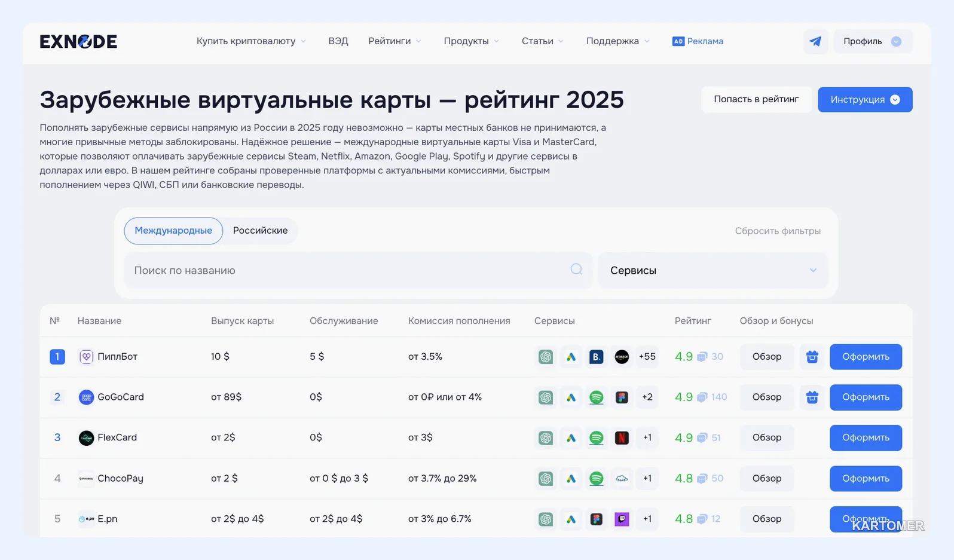The image size is (954, 560).
Task: Click the search magnifier icon
Action: click(576, 270)
